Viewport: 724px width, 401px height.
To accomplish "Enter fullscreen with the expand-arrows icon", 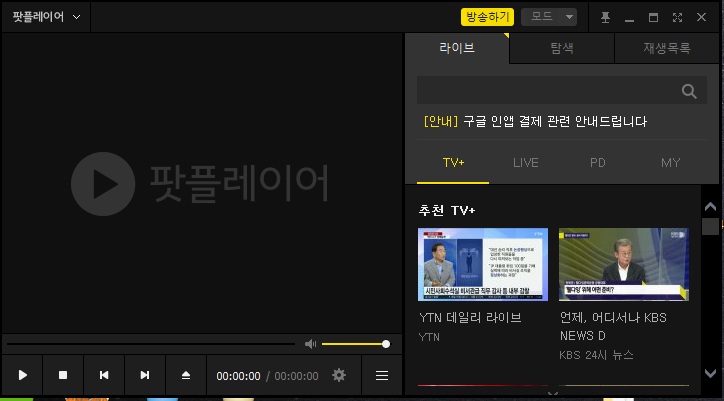I will click(677, 18).
